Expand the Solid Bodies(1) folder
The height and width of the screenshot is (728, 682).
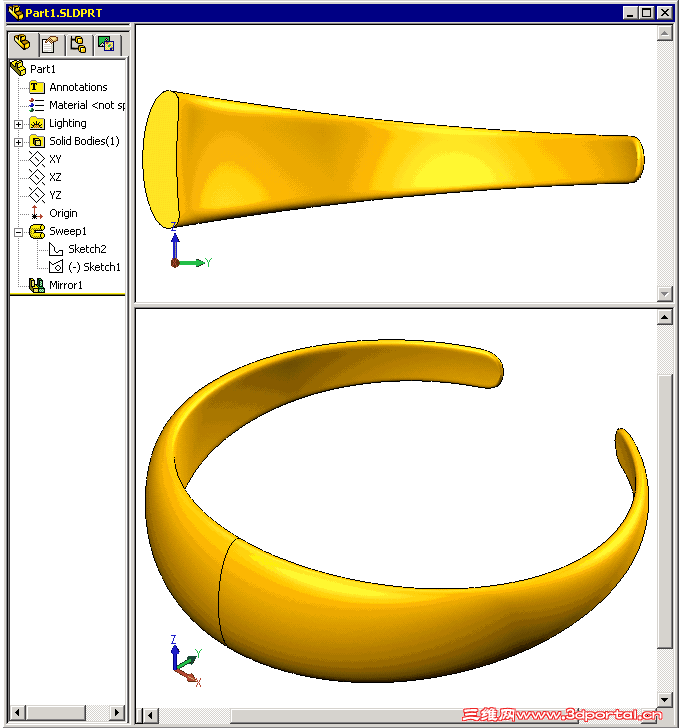click(x=18, y=142)
